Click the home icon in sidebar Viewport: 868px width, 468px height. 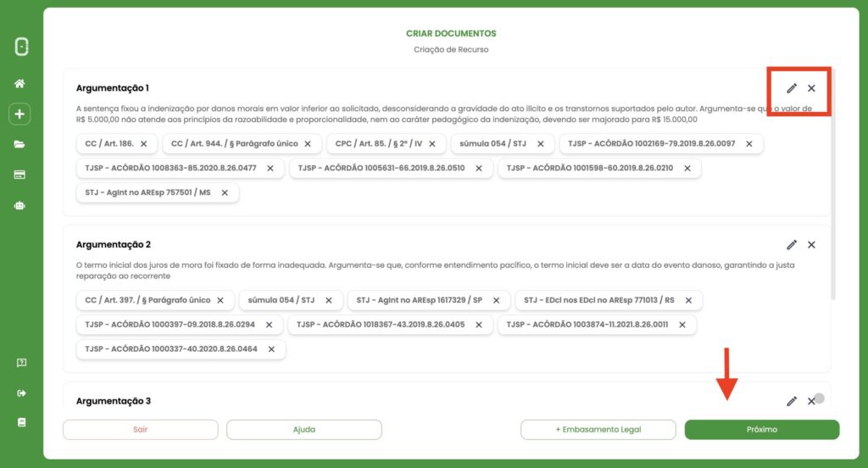point(20,84)
